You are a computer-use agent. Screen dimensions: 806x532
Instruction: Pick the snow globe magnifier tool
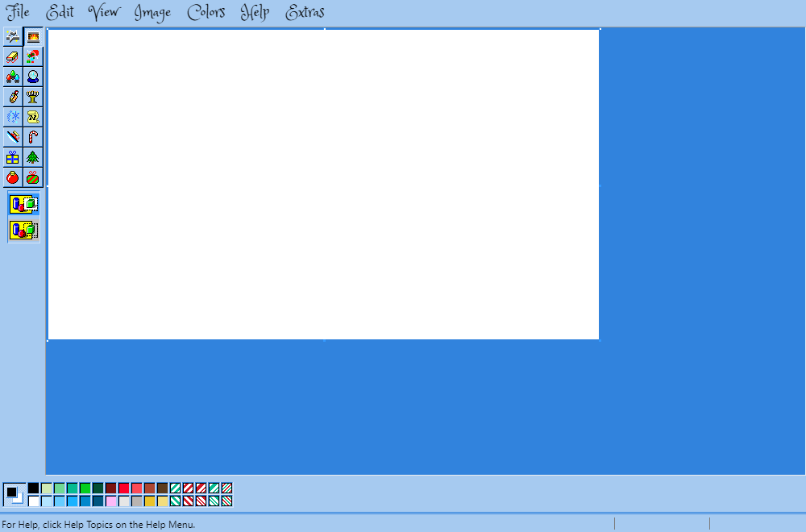coord(33,77)
